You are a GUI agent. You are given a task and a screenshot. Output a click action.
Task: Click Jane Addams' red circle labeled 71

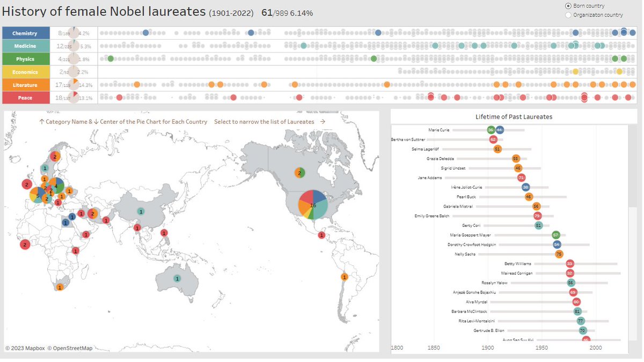tap(521, 178)
